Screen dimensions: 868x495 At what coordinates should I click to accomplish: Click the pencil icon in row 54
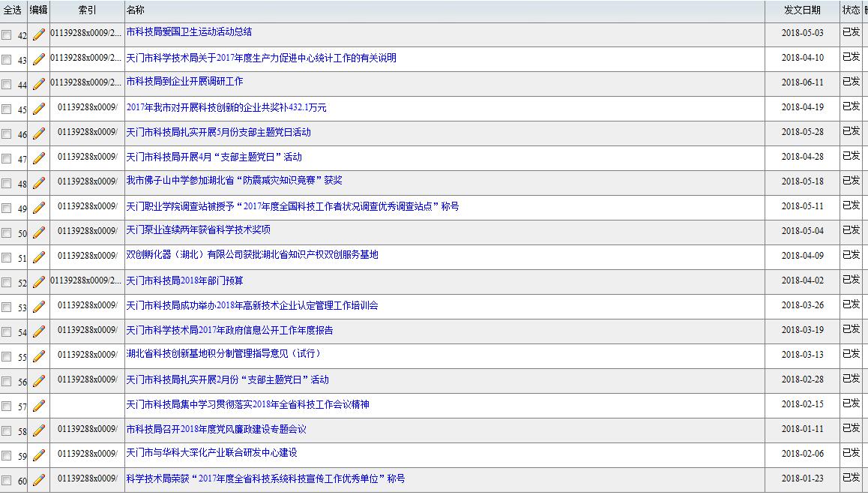click(39, 331)
